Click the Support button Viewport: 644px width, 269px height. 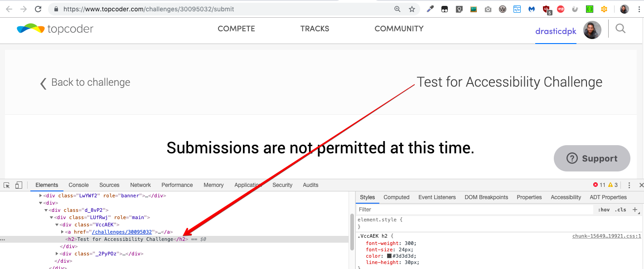(592, 158)
